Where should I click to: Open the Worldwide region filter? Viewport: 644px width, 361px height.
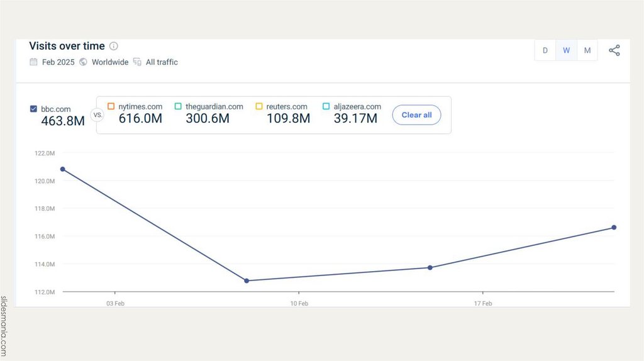coord(109,62)
